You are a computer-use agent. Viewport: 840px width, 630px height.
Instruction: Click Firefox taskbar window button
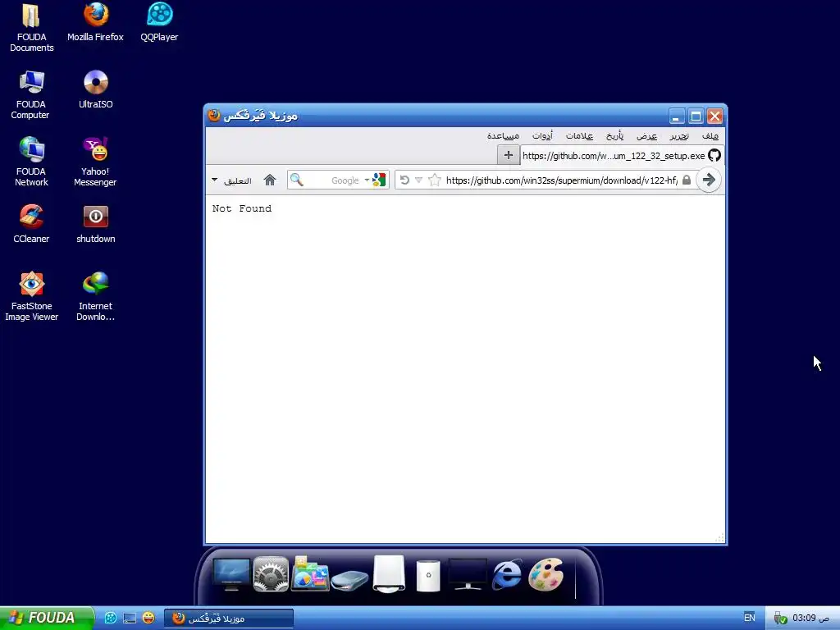point(229,619)
